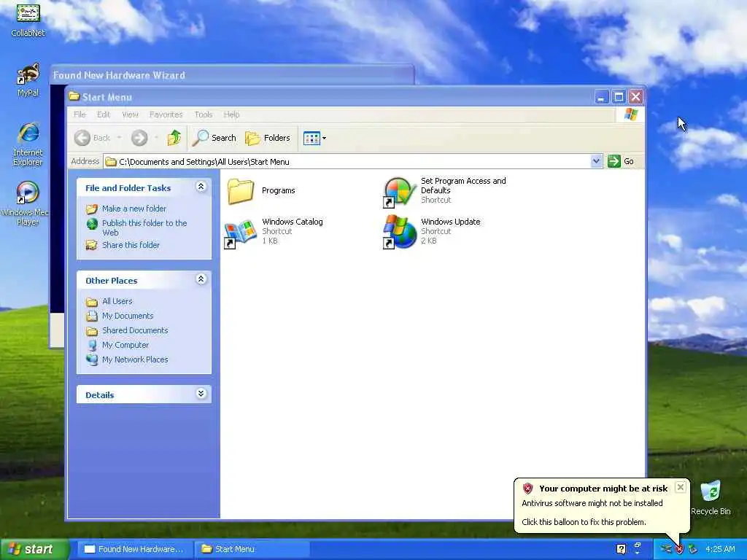Open the Help menu

click(x=231, y=114)
